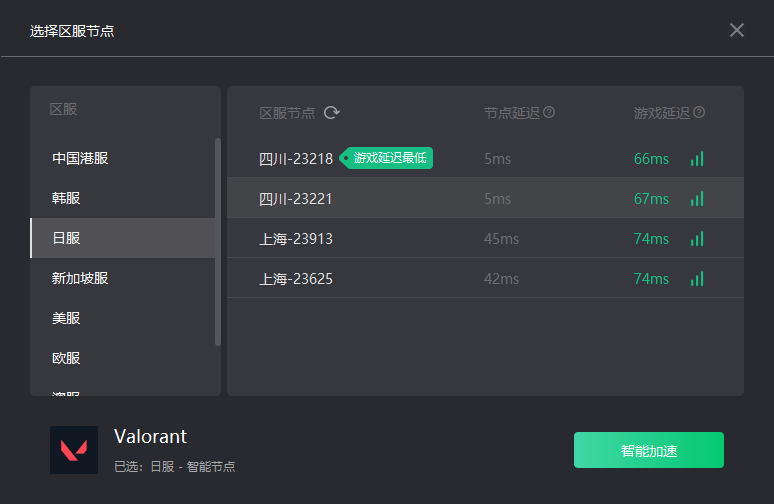Choose the 美服 region
Screen dimensions: 774x504
[x=122, y=318]
